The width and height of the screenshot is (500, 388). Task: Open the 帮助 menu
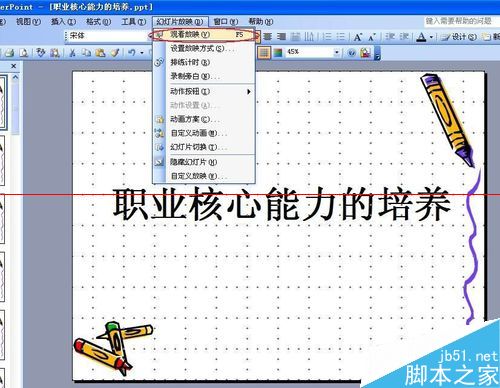[x=261, y=22]
